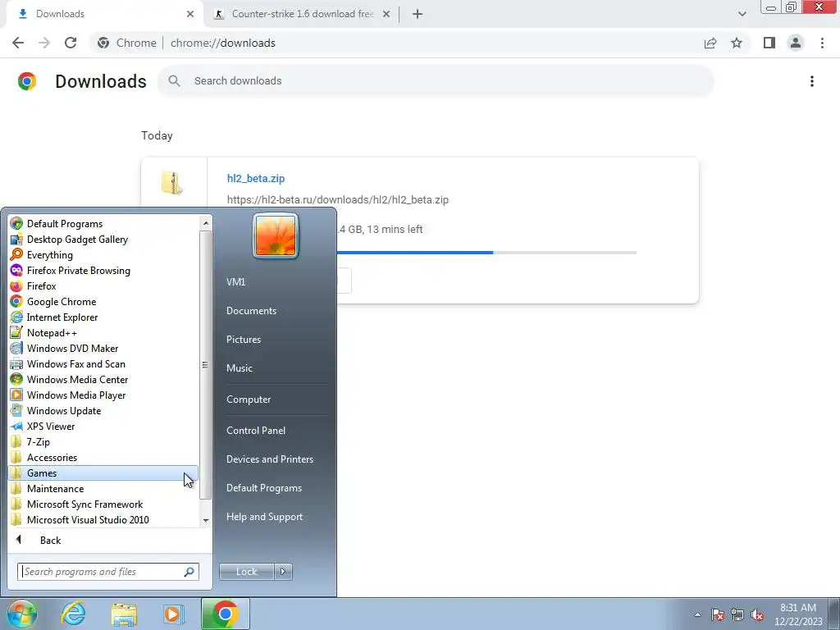Open the Chrome profile avatar
Image resolution: width=840 pixels, height=630 pixels.
tap(796, 43)
